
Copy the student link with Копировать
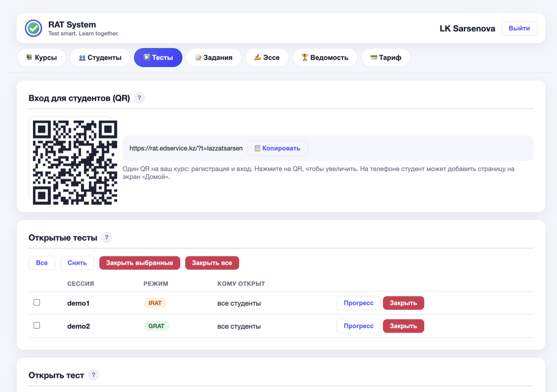[277, 148]
